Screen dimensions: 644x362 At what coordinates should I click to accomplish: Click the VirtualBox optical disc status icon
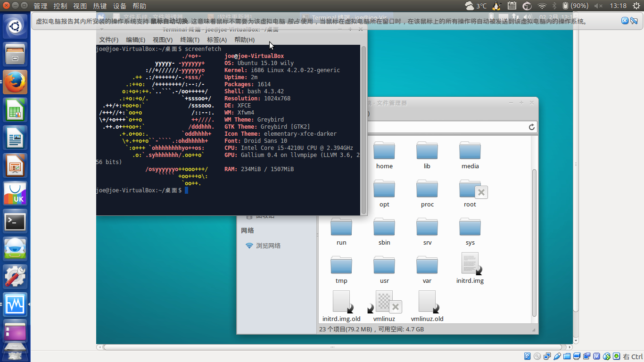tap(537, 356)
